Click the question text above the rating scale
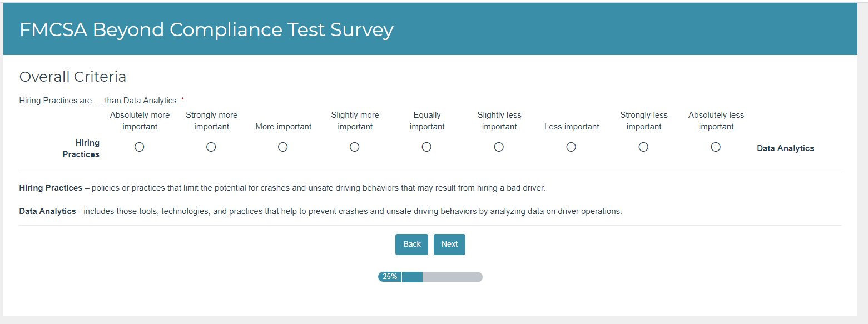 [x=99, y=101]
